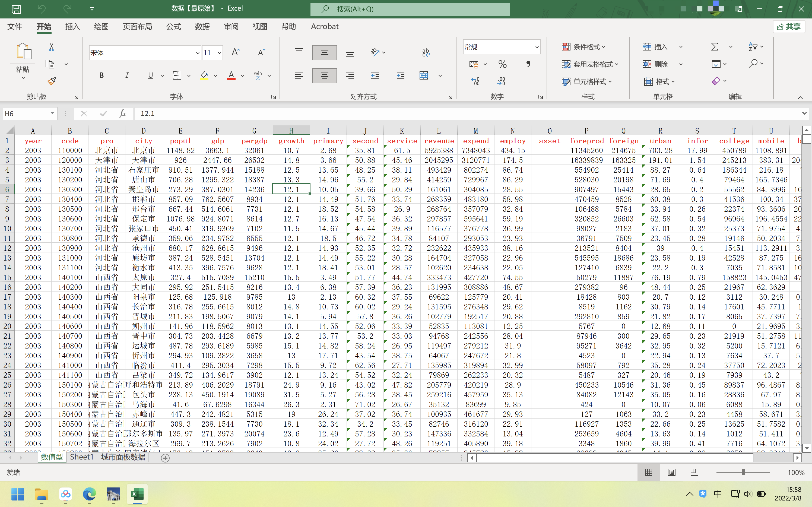This screenshot has width=812, height=507.
Task: Switch to Page Layout view in status bar
Action: click(x=671, y=472)
